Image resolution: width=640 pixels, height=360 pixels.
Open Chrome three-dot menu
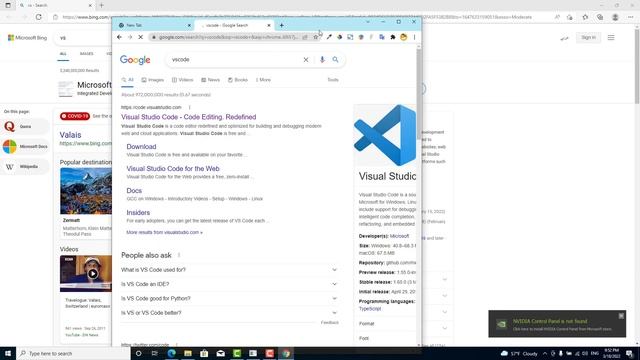tap(414, 37)
